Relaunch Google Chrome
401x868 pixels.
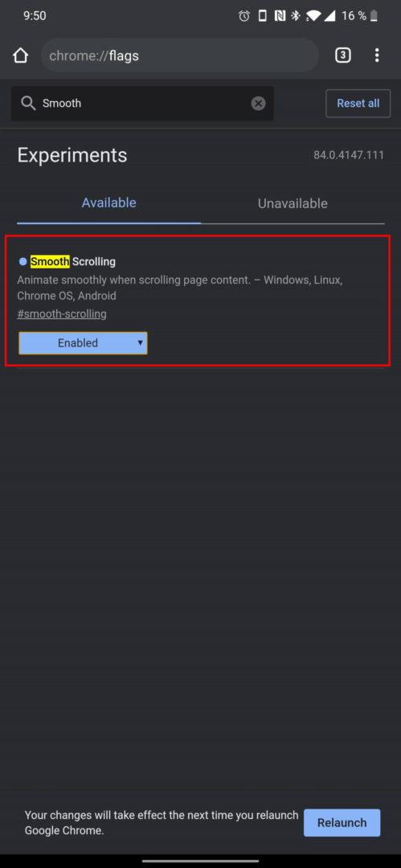(342, 823)
